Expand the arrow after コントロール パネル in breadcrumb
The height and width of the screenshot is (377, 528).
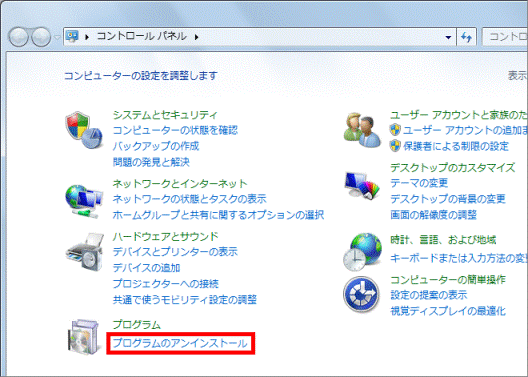196,36
